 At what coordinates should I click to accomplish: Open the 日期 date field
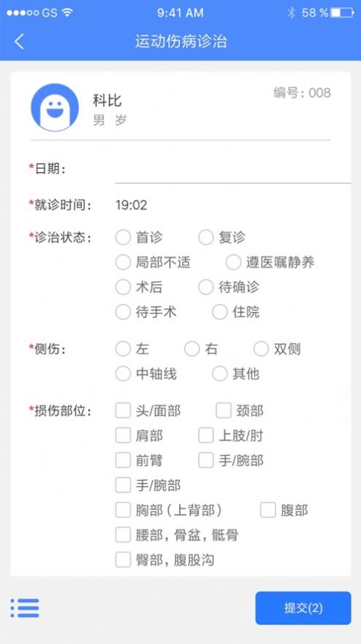(x=233, y=169)
